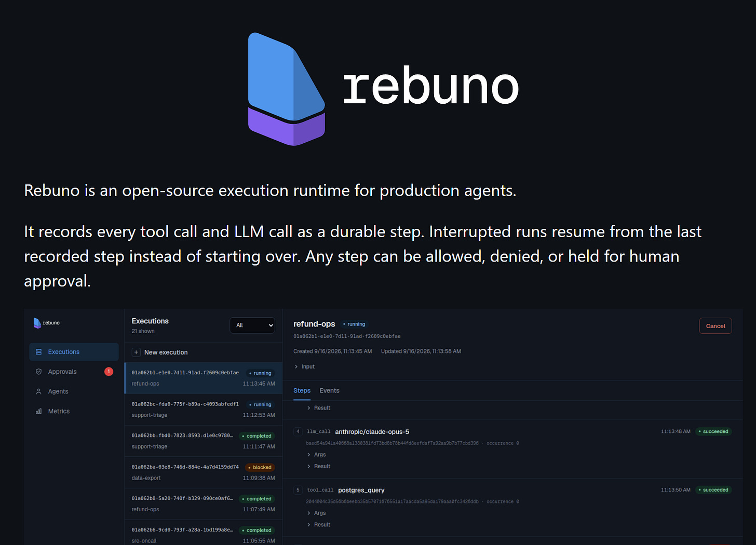Click the Created 9/16/2026 timestamp
The height and width of the screenshot is (545, 756).
coord(332,351)
